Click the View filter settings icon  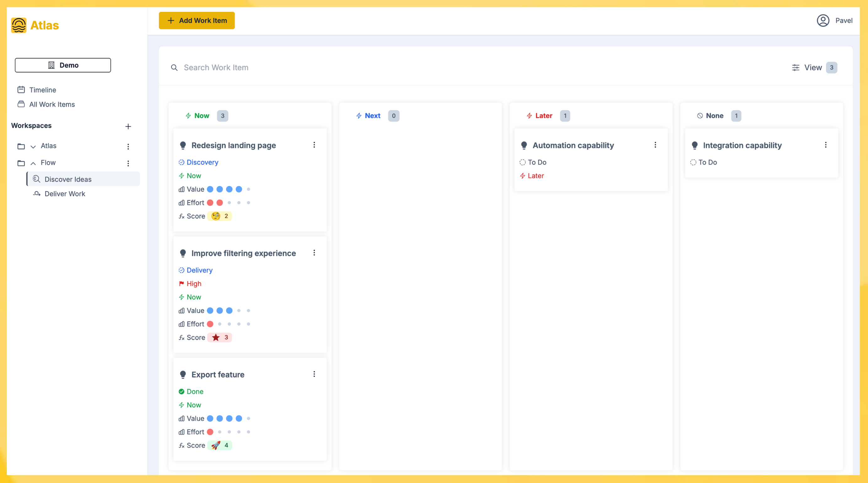click(795, 68)
